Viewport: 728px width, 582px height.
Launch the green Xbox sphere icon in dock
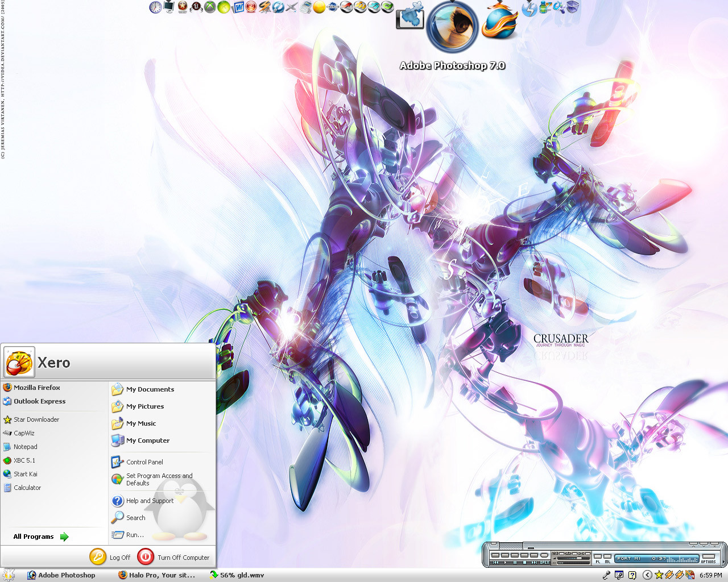coord(224,7)
